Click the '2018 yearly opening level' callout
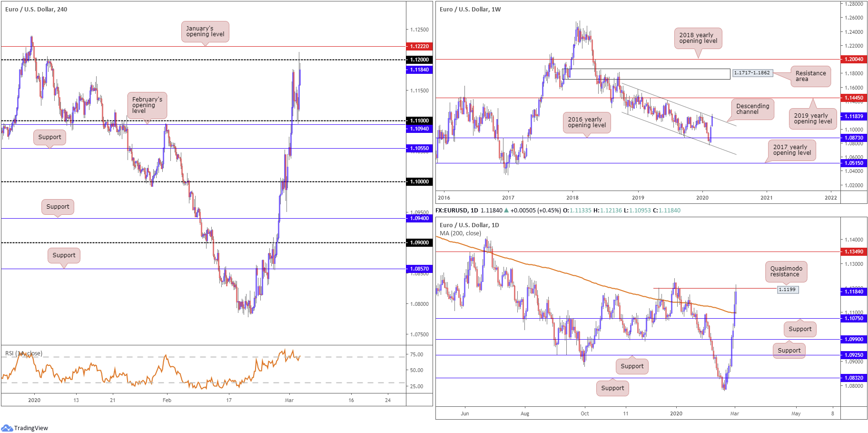Viewport: 868px width, 433px height. pyautogui.click(x=698, y=38)
